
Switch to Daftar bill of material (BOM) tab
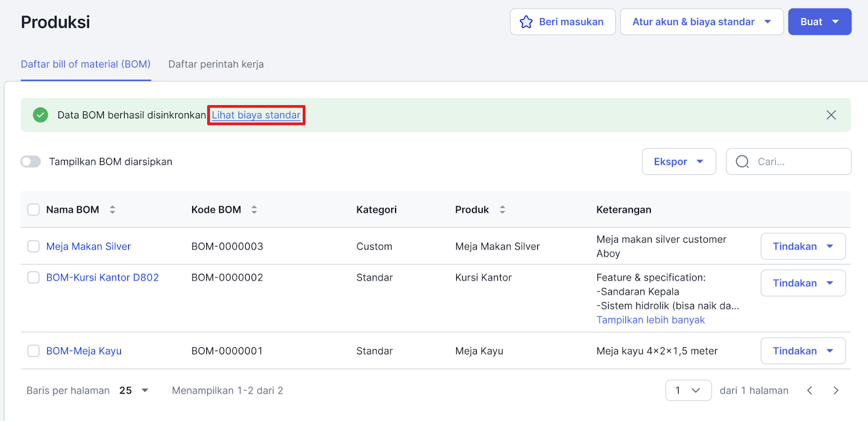pos(86,64)
